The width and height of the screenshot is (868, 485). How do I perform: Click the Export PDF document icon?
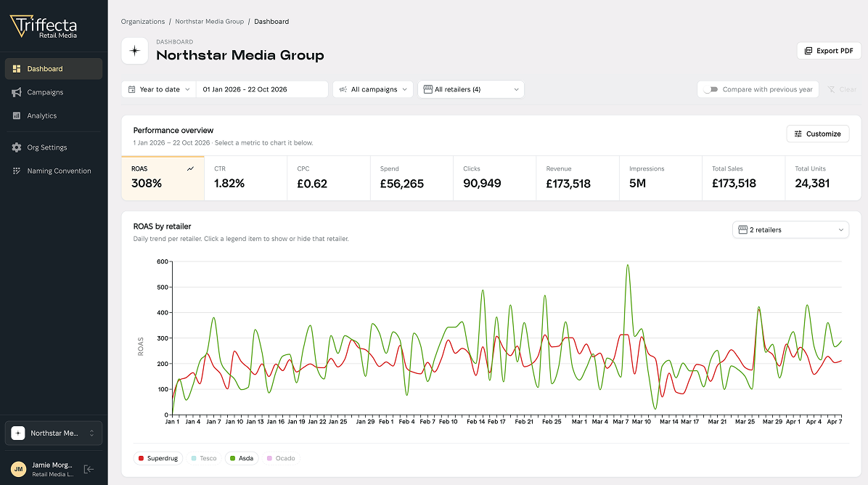(x=808, y=50)
